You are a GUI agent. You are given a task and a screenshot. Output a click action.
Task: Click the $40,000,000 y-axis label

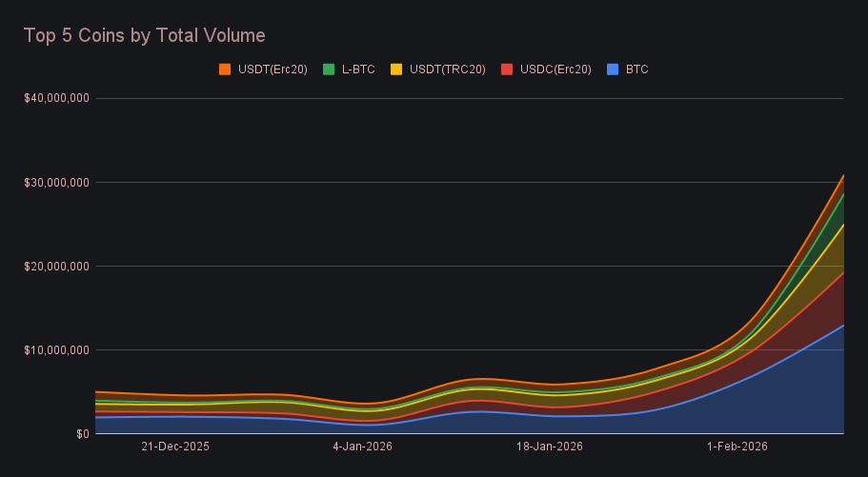coord(55,98)
